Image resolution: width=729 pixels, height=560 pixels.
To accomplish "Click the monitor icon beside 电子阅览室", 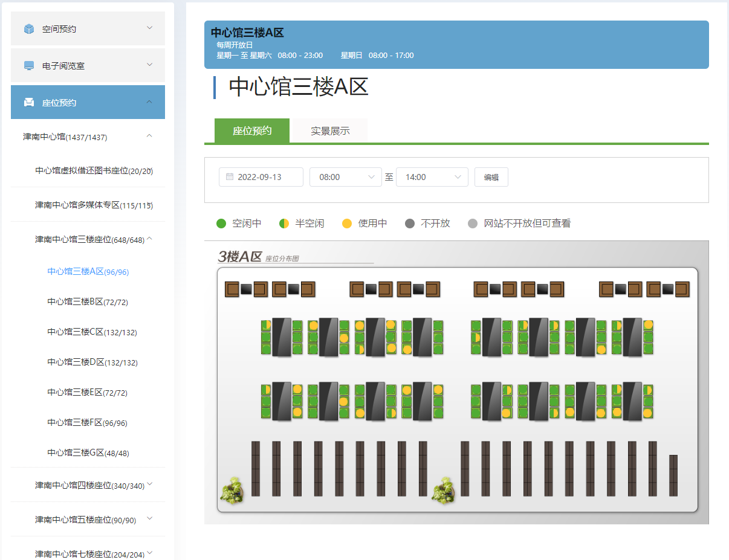I will (29, 66).
